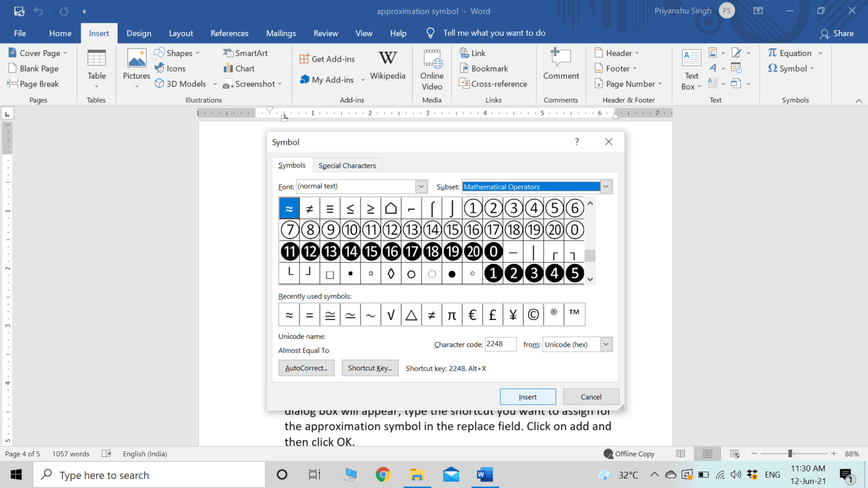Click the AutoCorrect button
The image size is (868, 488).
click(306, 368)
